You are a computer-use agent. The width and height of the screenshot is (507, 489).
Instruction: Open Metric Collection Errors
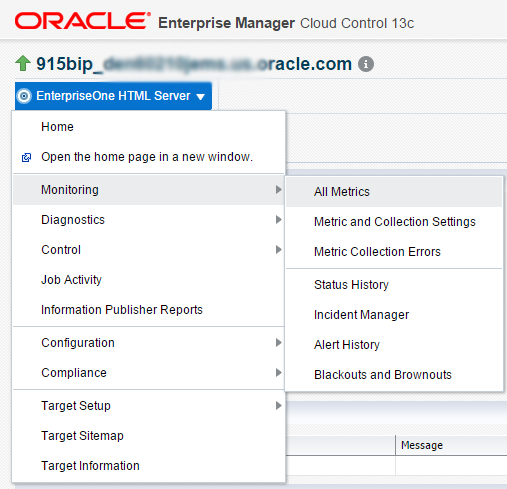[394, 252]
